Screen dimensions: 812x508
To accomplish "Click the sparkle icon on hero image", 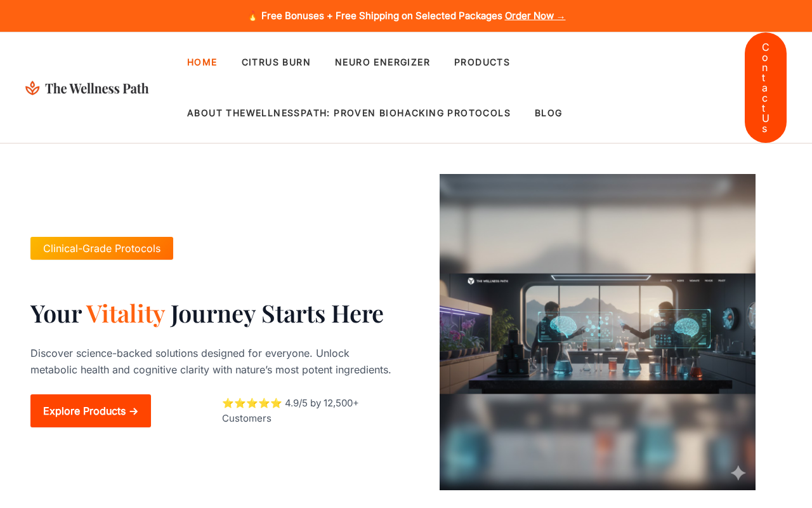I will click(738, 473).
